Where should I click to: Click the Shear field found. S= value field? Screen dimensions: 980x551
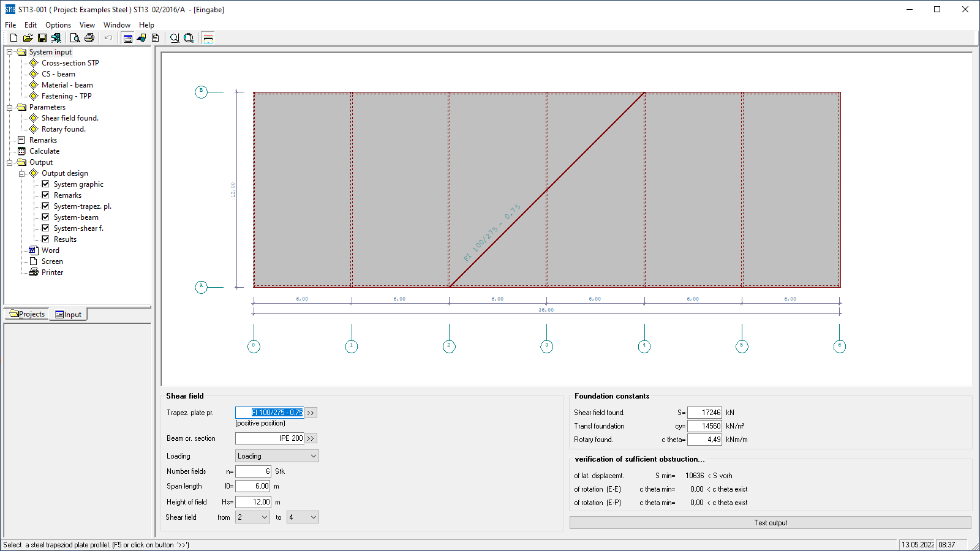click(x=705, y=413)
